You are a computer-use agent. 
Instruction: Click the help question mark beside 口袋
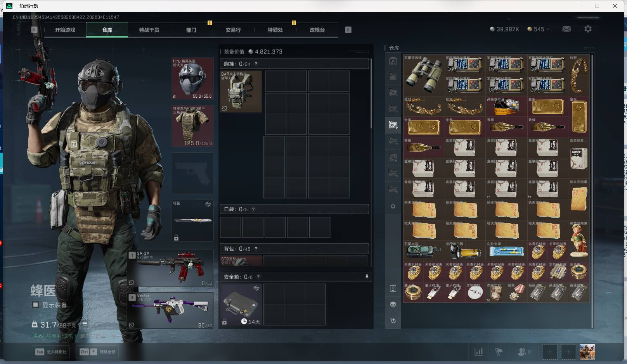tap(253, 209)
